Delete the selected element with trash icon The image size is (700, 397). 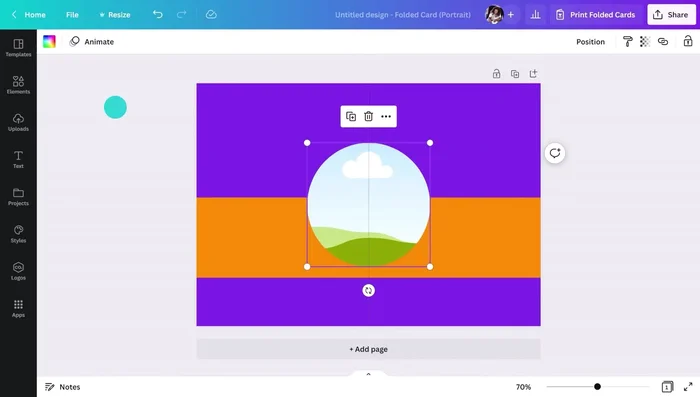point(368,117)
